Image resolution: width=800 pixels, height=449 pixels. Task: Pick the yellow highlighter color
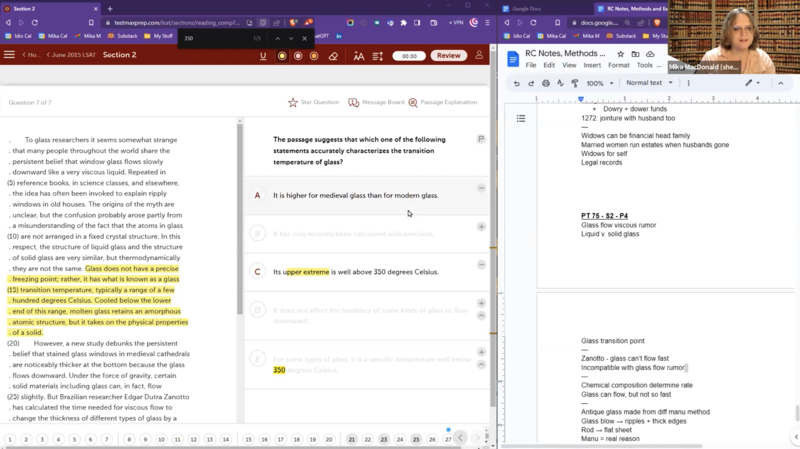tap(283, 56)
